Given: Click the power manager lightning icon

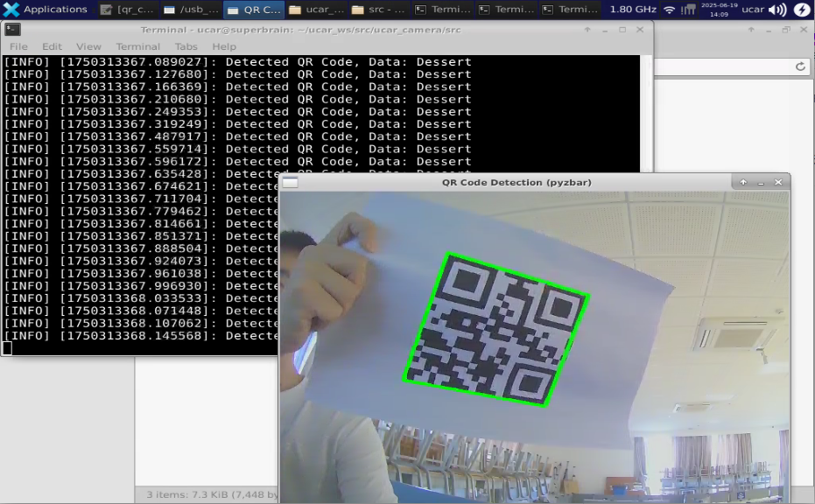Looking at the screenshot, I should tap(802, 10).
